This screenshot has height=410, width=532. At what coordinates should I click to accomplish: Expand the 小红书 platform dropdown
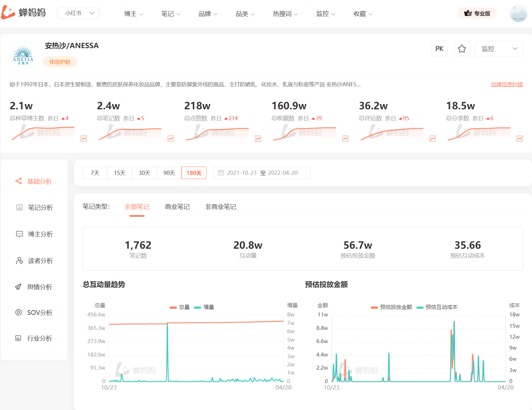tap(78, 13)
